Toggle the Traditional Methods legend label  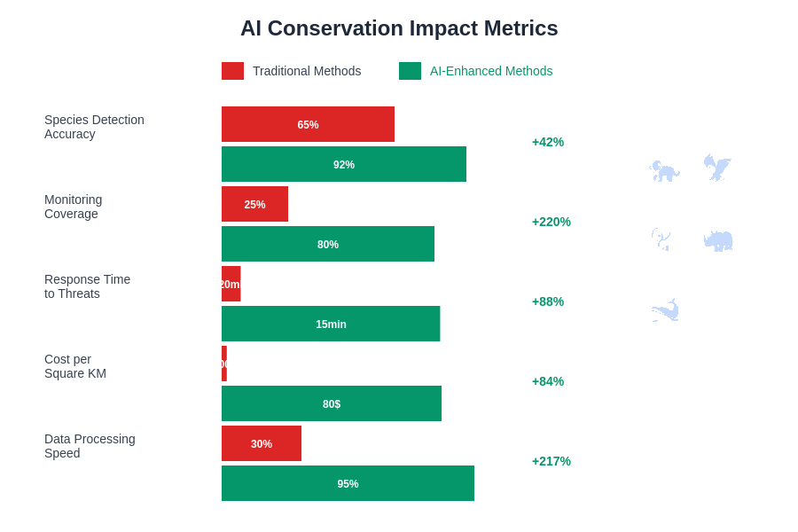[x=307, y=71]
